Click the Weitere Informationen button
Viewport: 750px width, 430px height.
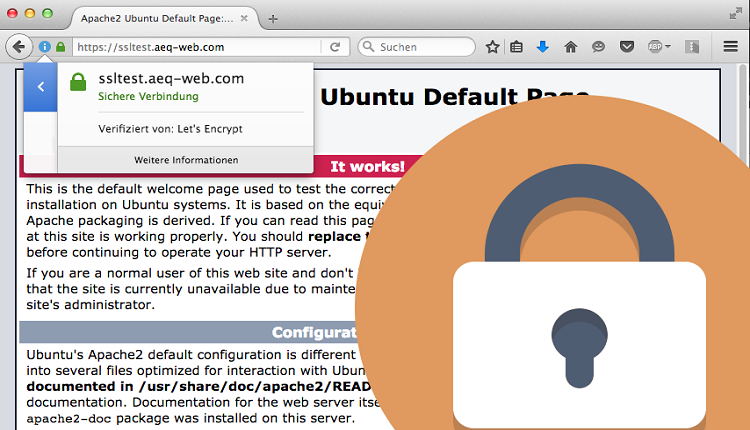point(186,160)
